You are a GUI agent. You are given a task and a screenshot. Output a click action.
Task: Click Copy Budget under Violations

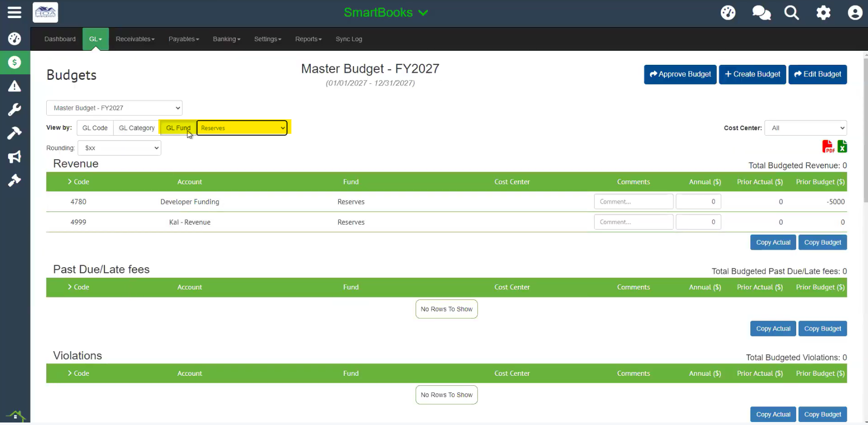coord(822,414)
